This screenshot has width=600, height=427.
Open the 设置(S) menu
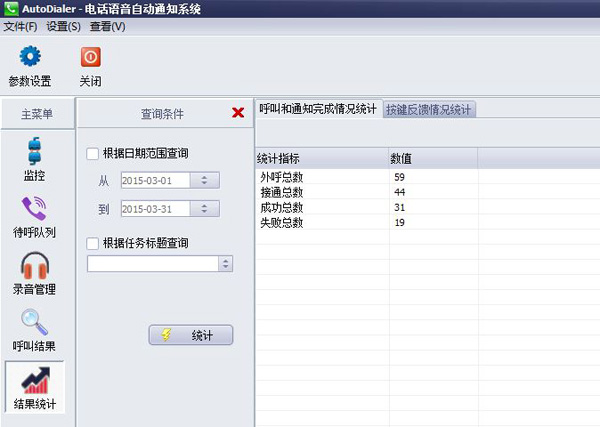63,26
